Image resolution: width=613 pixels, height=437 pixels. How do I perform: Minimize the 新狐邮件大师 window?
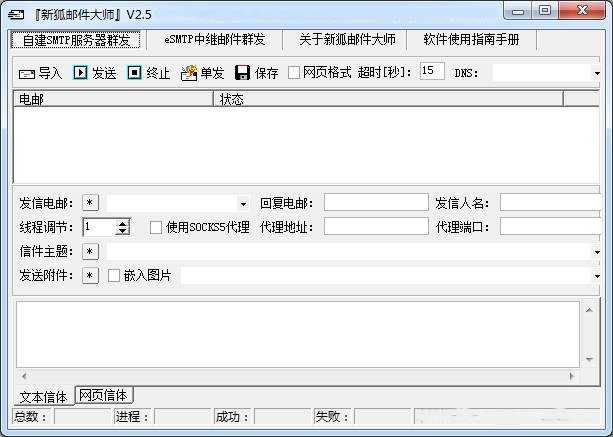(518, 11)
